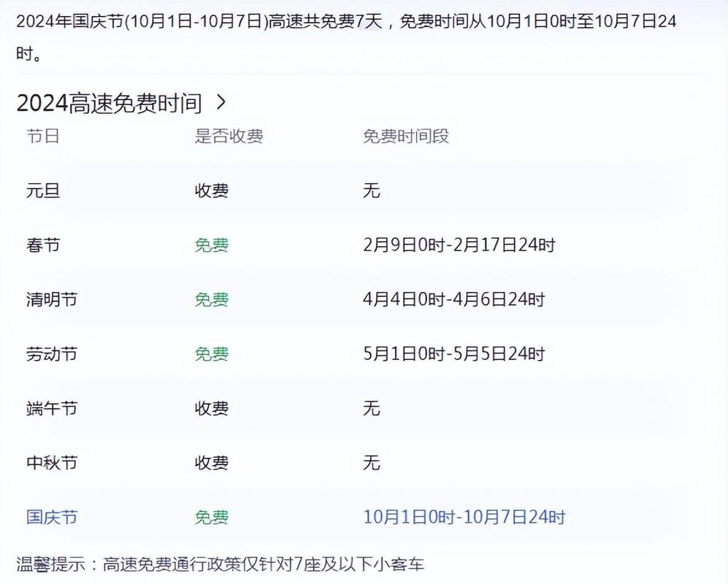This screenshot has height=584, width=728.
Task: Click the 节日 column header
Action: (x=43, y=137)
